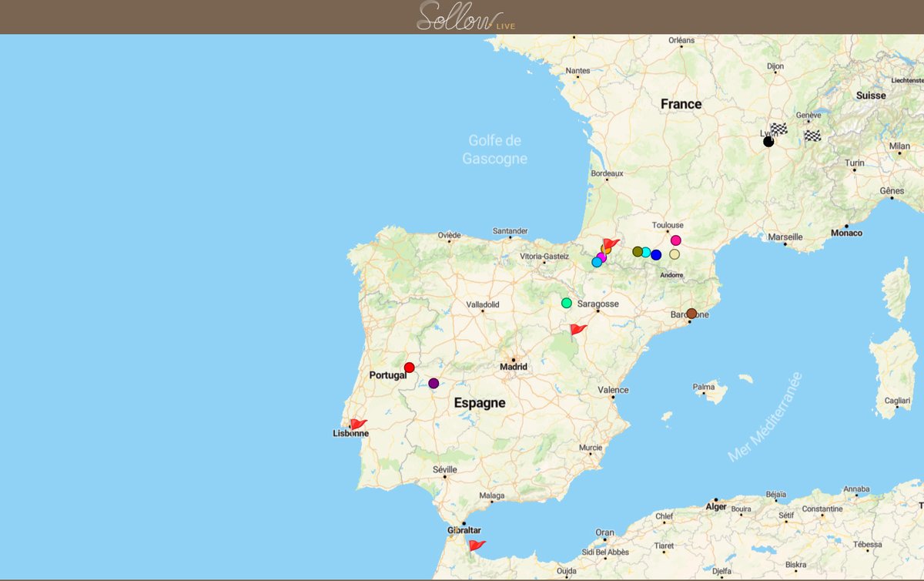
Task: Click the red marker in Portugal
Action: pos(409,366)
